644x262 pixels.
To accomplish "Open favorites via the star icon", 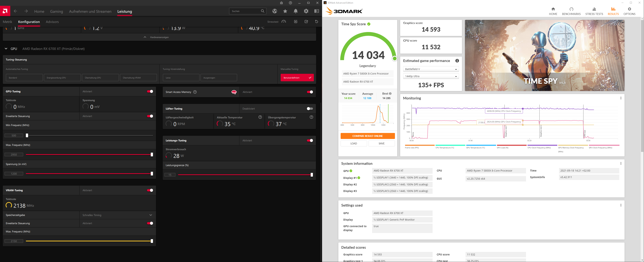I will pos(285,11).
